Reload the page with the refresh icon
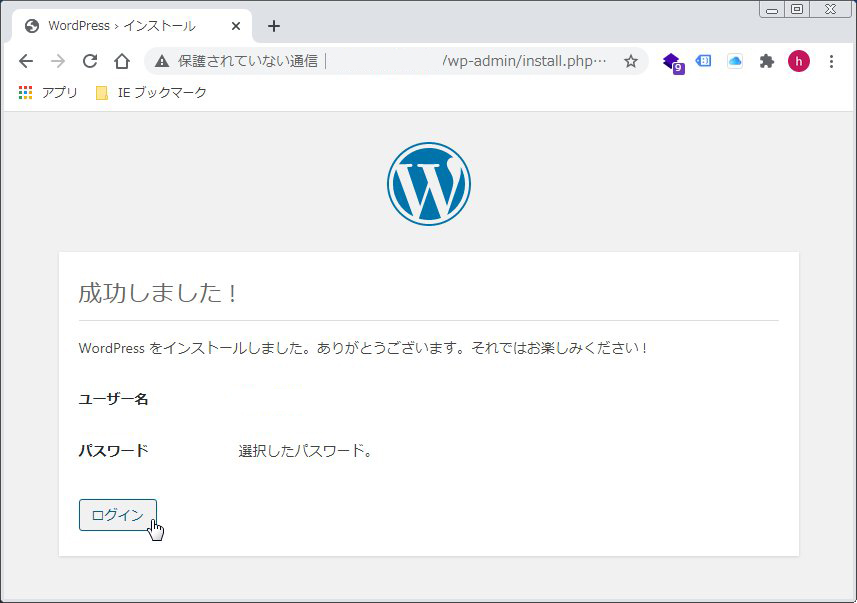This screenshot has height=603, width=857. click(90, 61)
